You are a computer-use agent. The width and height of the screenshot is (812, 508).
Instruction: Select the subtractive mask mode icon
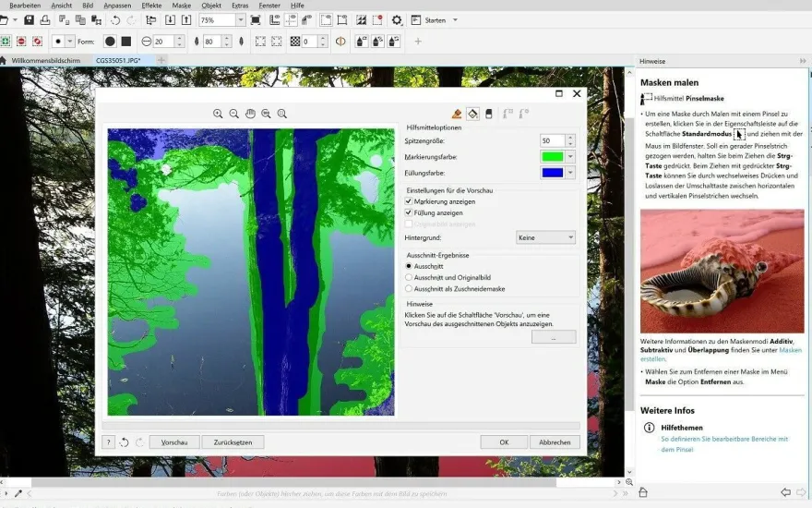pyautogui.click(x=21, y=41)
